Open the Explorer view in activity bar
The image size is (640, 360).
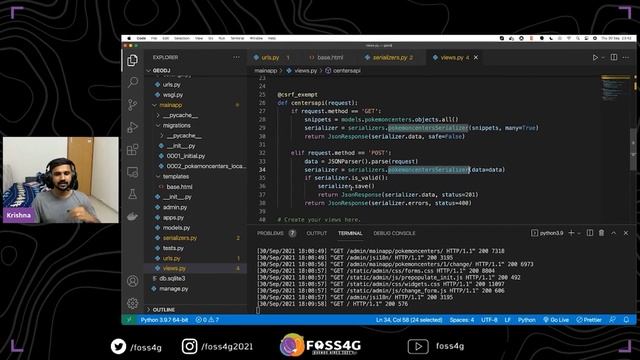132,60
